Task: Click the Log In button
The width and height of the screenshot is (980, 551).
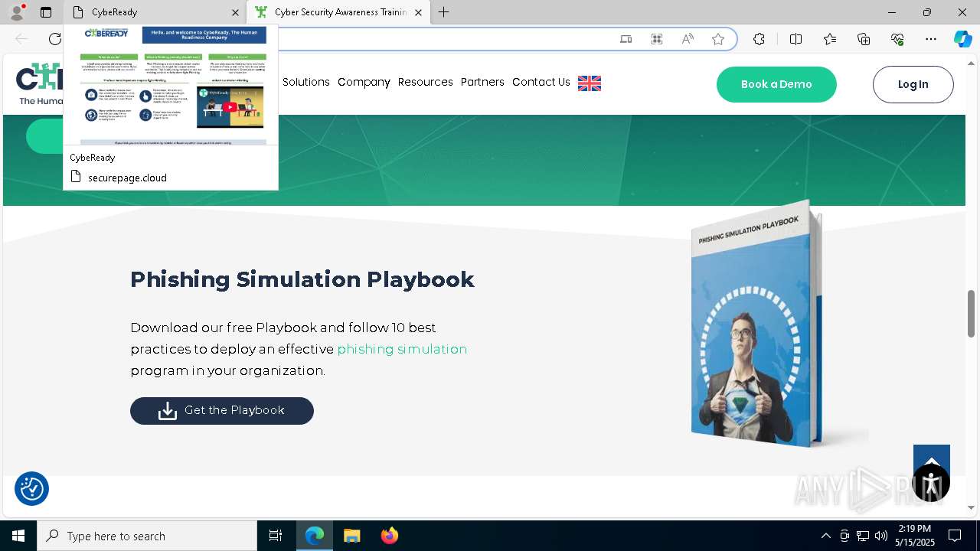Action: point(913,84)
